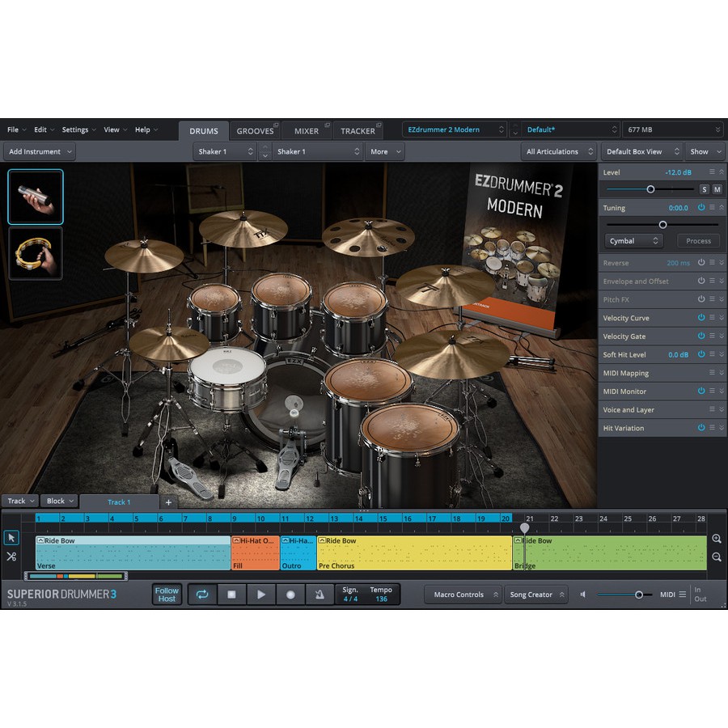The height and width of the screenshot is (728, 728).
Task: Adjust the Level slider
Action: click(650, 189)
